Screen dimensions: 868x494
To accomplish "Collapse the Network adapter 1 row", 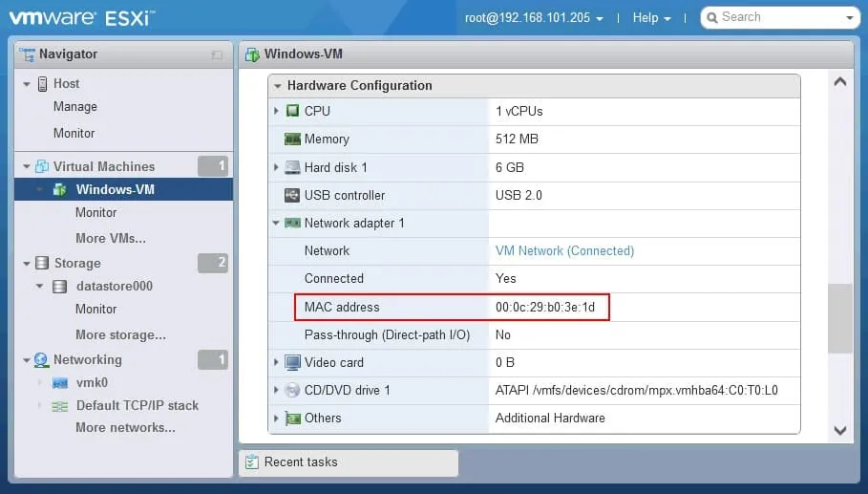I will [x=277, y=223].
